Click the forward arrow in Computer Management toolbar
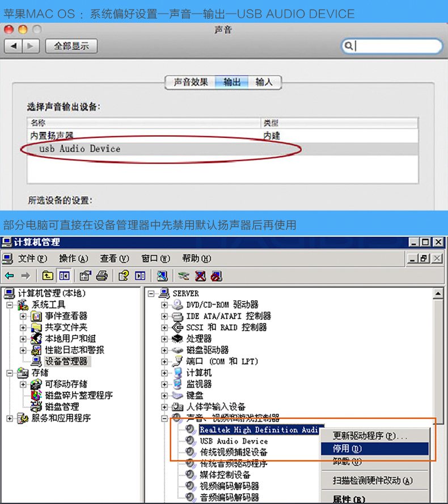This screenshot has height=504, width=448. [x=26, y=276]
